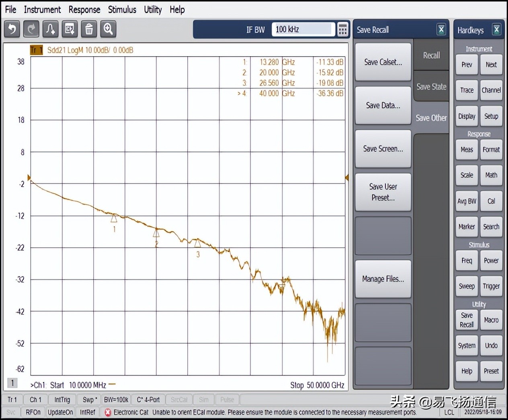Click Save Data button
Viewport: 508px width, 420px height.
click(x=383, y=105)
